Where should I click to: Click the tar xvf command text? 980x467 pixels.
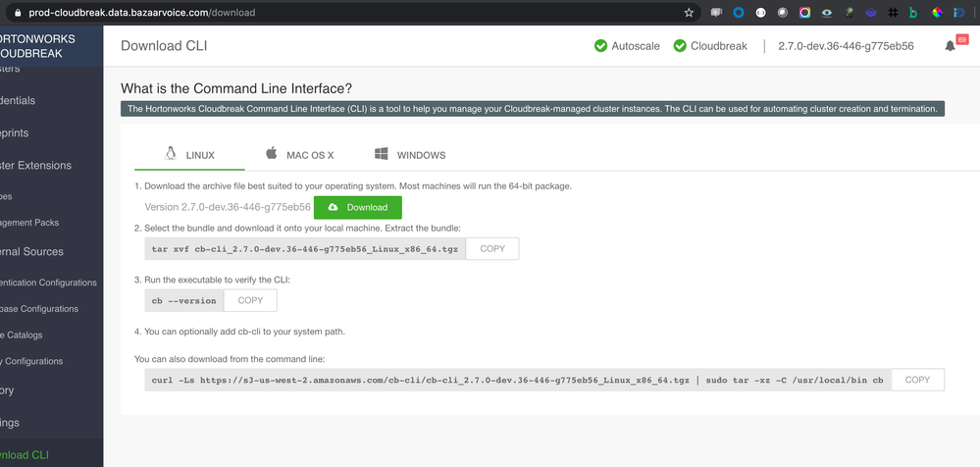[305, 249]
